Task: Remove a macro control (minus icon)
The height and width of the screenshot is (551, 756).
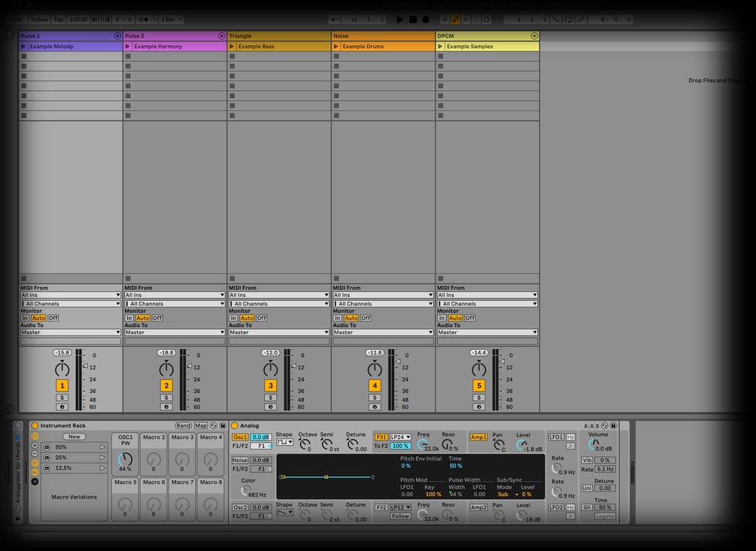Action: pos(35,454)
